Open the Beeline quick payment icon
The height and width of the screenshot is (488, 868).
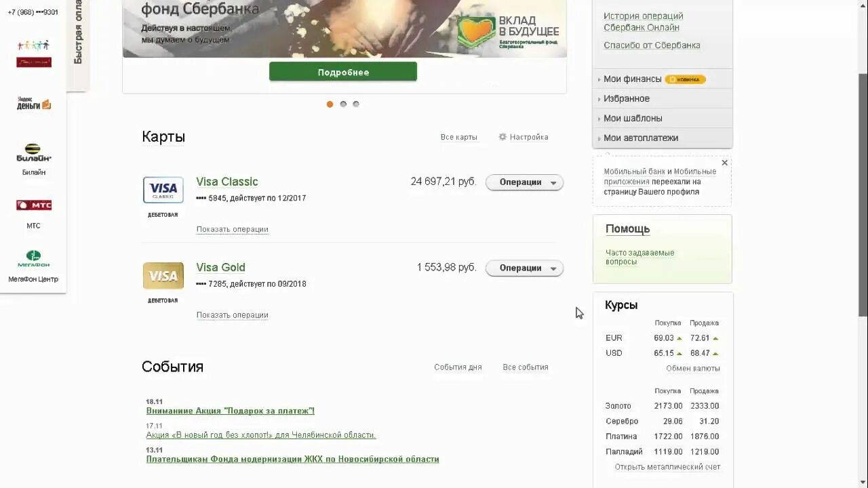coord(33,154)
